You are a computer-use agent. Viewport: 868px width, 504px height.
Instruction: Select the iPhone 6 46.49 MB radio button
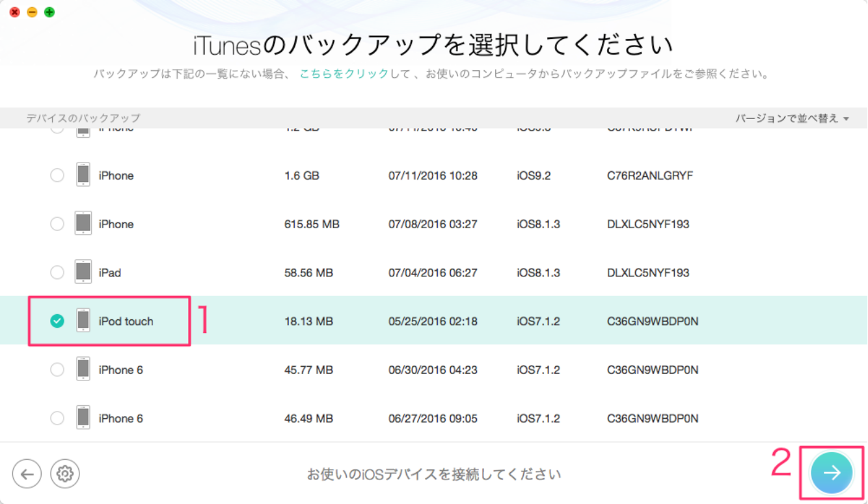[57, 418]
